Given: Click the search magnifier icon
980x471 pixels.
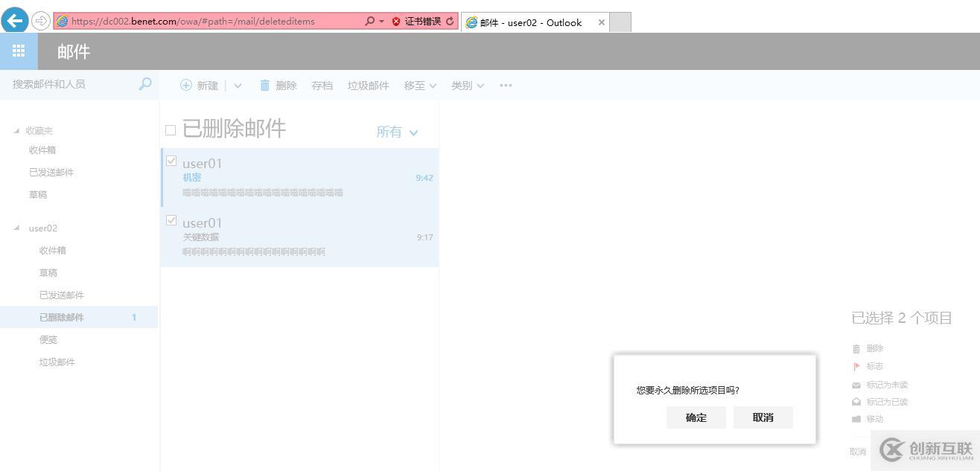Looking at the screenshot, I should (144, 84).
